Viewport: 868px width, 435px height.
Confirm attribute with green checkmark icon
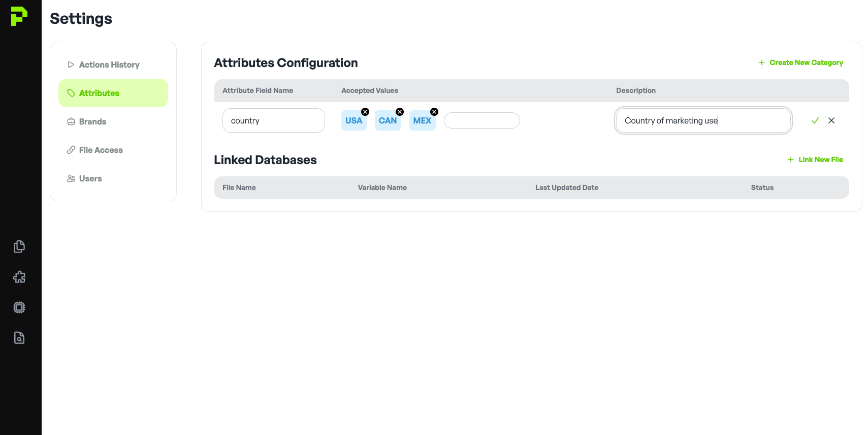(x=815, y=120)
